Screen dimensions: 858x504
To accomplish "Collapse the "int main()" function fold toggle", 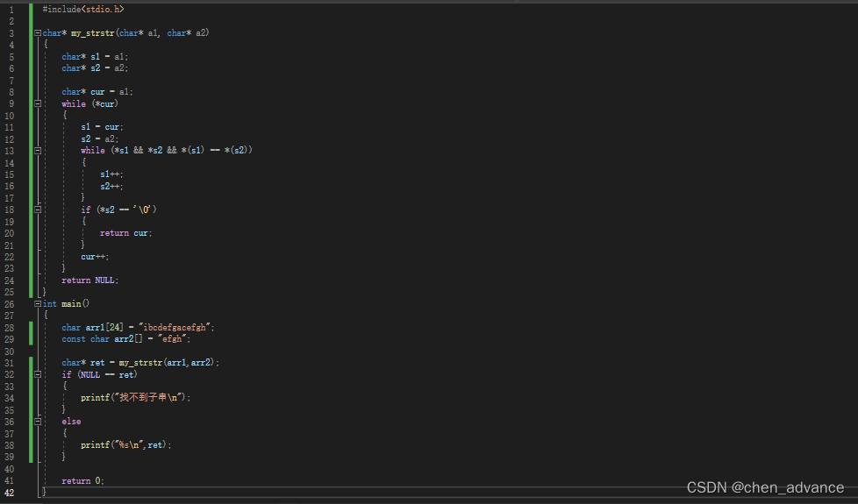I will click(x=38, y=303).
